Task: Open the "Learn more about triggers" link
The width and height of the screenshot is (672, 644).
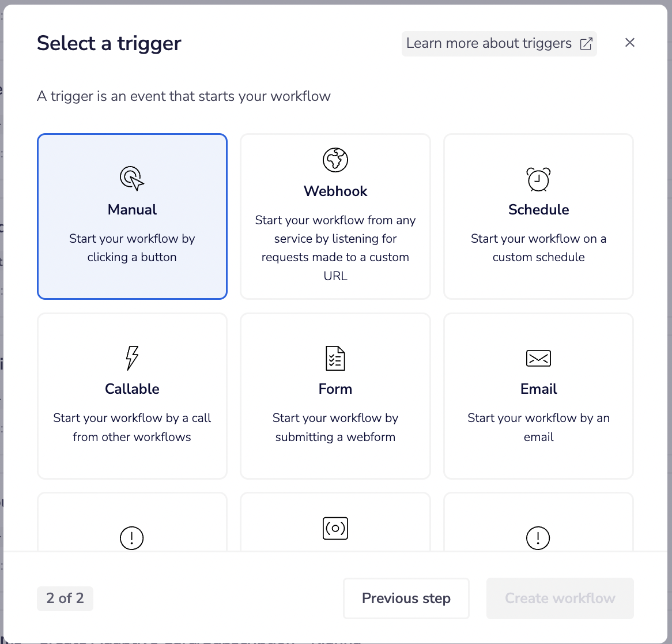Action: [499, 43]
